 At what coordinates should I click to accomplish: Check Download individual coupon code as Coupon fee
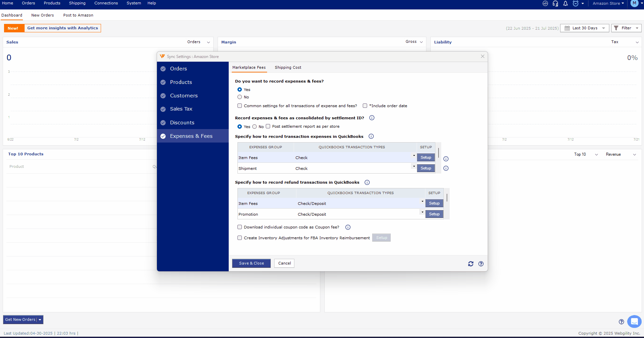(x=240, y=227)
